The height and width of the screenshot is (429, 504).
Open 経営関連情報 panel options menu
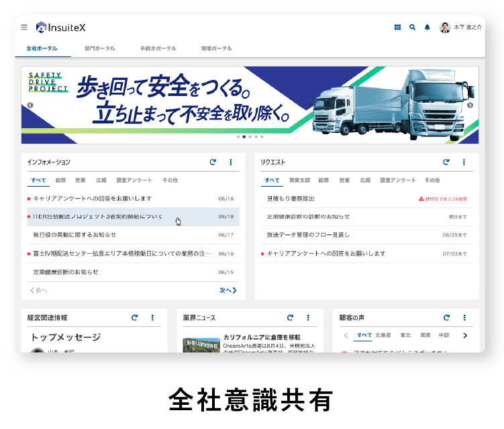pyautogui.click(x=153, y=318)
